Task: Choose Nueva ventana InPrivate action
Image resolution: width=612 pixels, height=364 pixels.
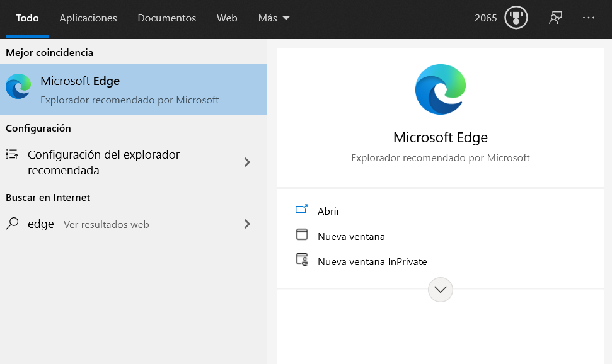Action: point(372,261)
